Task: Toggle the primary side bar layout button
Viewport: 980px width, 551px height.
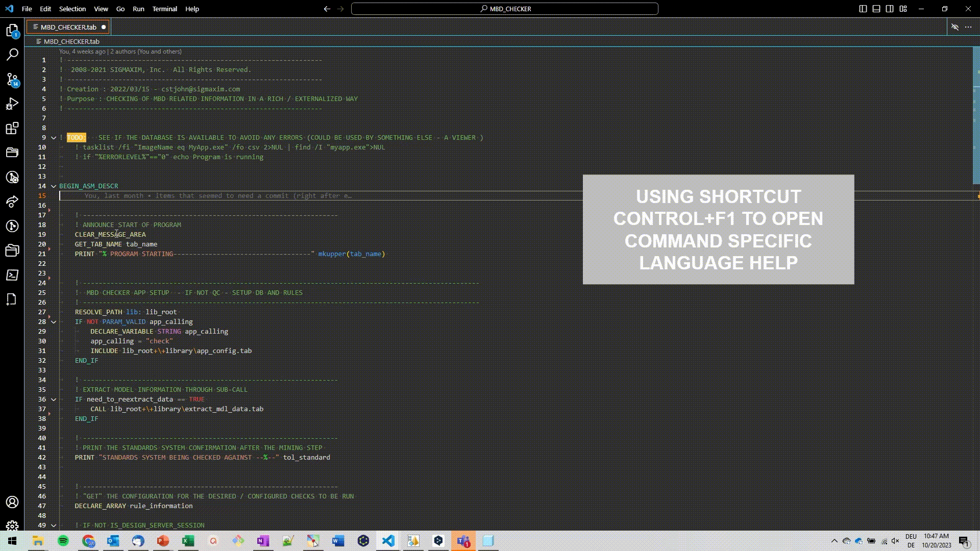Action: [863, 9]
